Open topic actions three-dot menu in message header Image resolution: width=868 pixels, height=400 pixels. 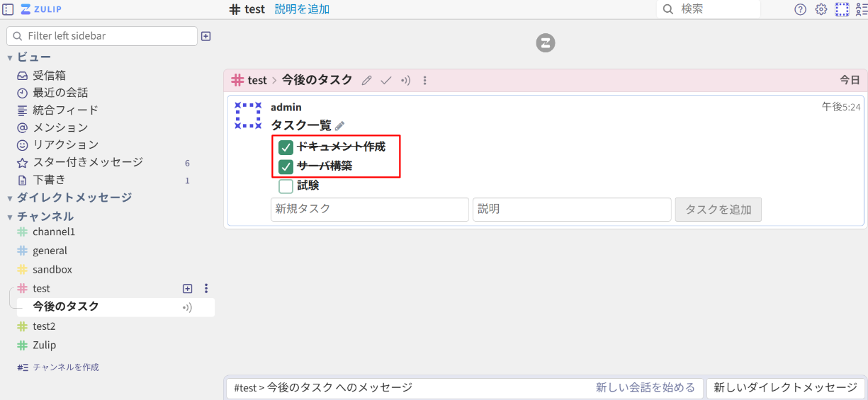point(424,81)
